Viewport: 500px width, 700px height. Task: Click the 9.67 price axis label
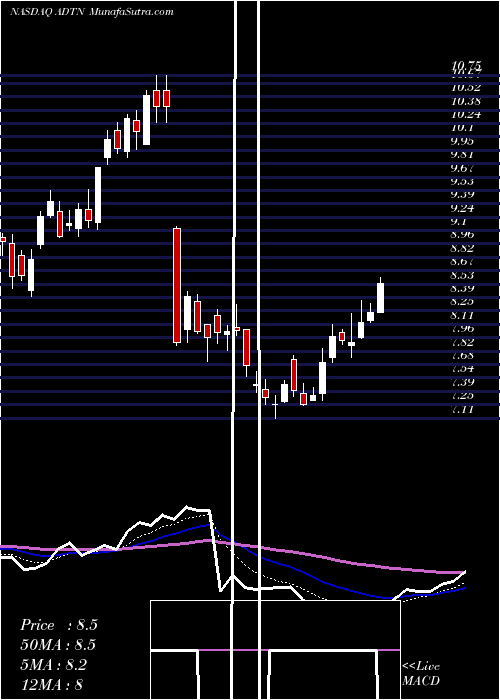463,168
